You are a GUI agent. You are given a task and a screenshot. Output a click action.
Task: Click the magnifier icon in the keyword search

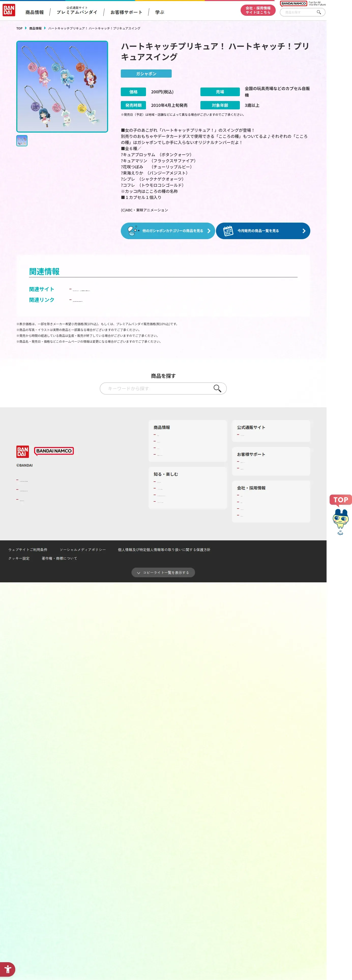point(217,388)
